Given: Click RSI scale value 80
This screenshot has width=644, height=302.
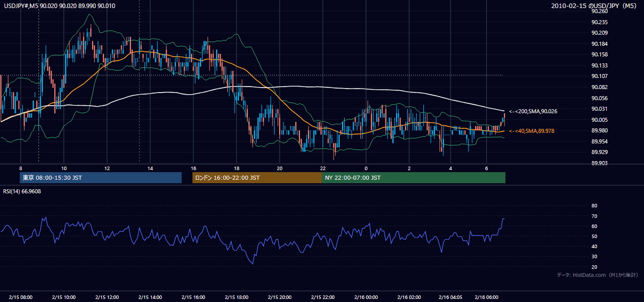Looking at the screenshot, I should tap(594, 206).
